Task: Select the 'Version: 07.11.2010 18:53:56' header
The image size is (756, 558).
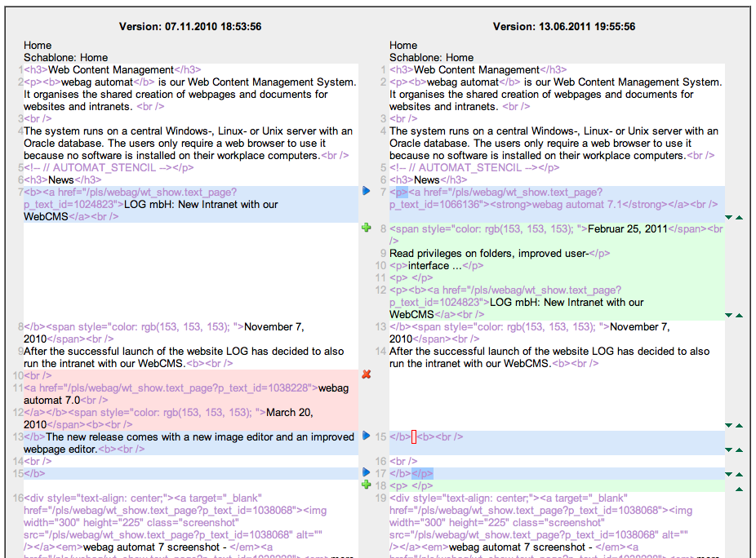Action: click(190, 27)
